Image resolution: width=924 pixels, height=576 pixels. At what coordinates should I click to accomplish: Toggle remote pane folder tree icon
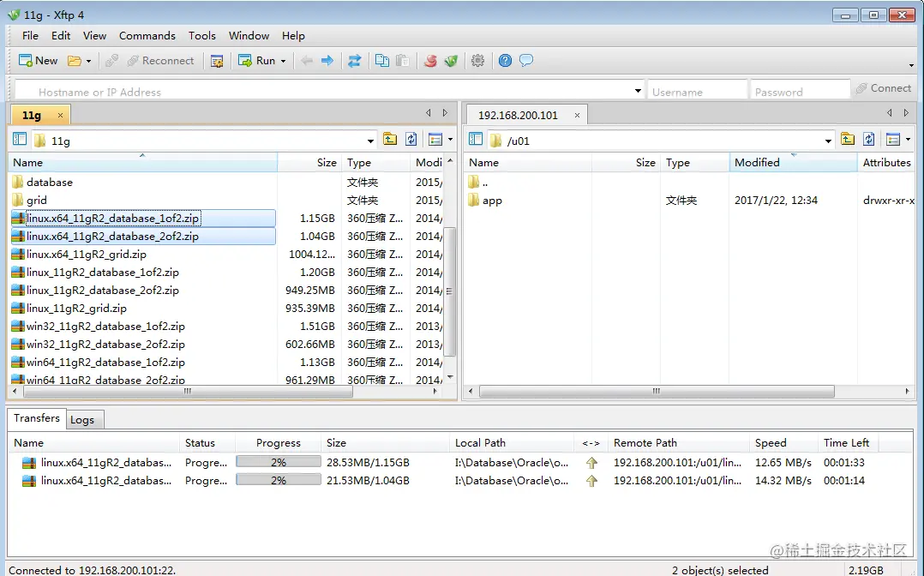(476, 140)
